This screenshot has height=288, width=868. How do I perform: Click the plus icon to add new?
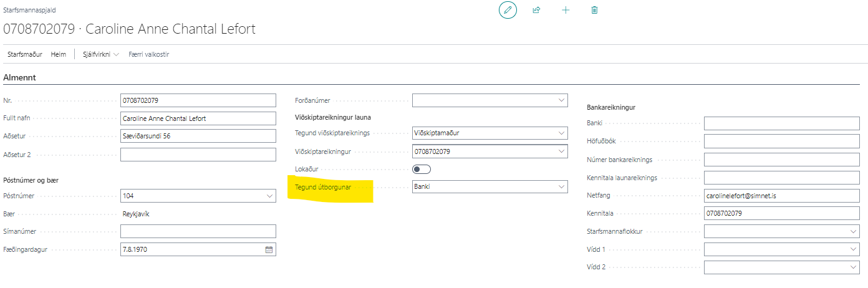pos(566,10)
